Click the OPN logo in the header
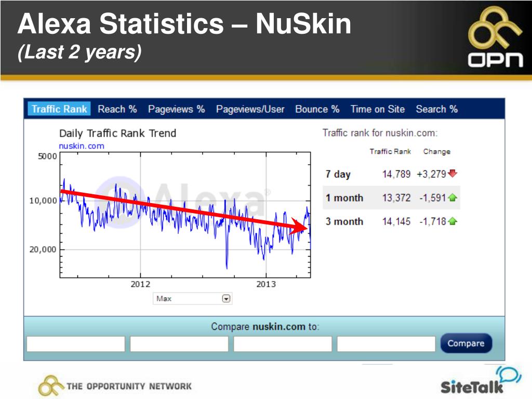This screenshot has width=532, height=399. tap(495, 37)
